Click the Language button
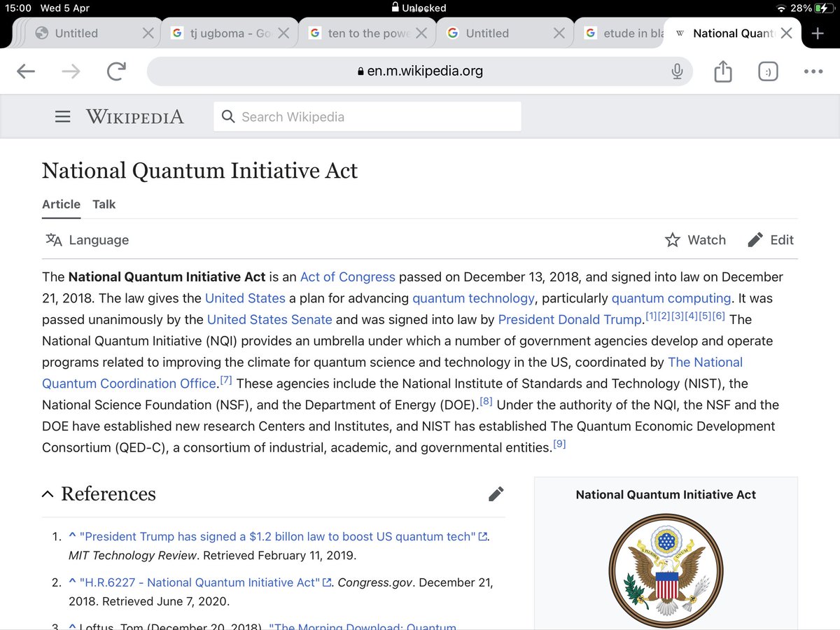840x630 pixels. (87, 240)
